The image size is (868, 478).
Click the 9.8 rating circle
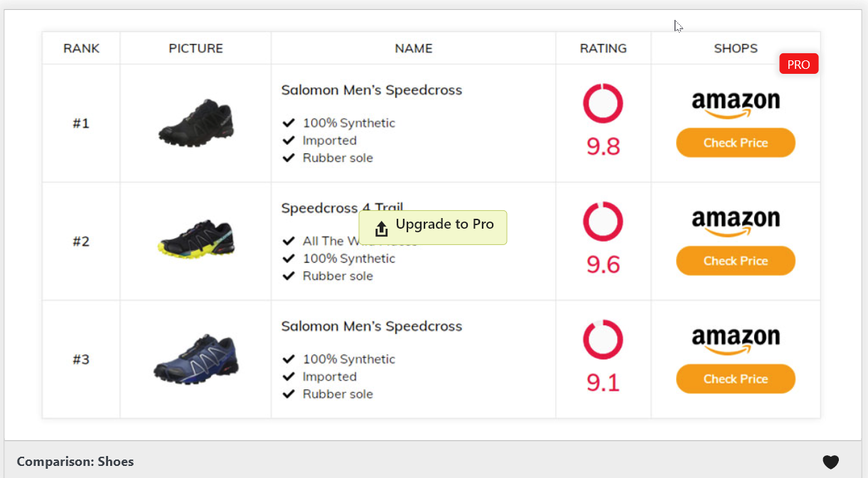(x=603, y=104)
